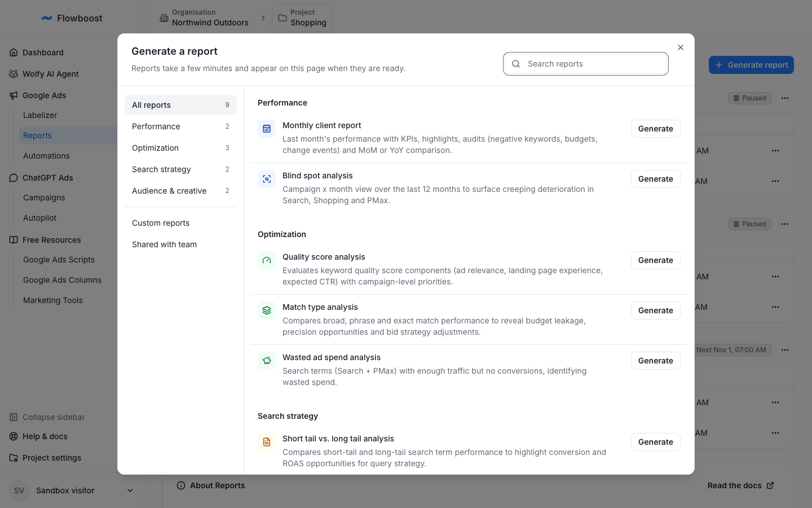Collapse the sidebar
The width and height of the screenshot is (812, 508).
coord(47,417)
